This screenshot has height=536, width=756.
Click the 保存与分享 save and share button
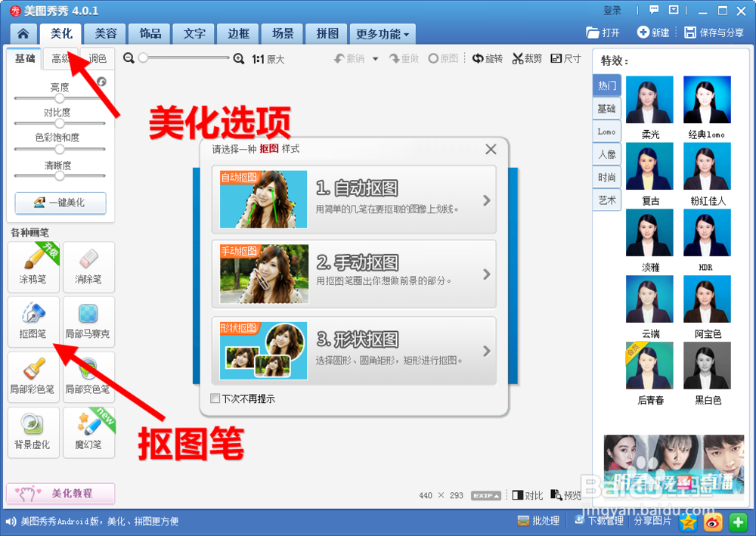(714, 33)
